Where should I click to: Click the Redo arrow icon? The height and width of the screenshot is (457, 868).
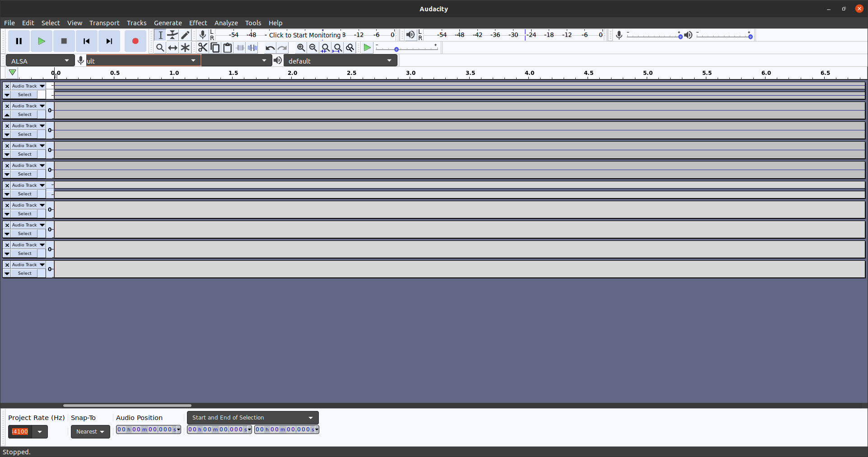click(282, 47)
